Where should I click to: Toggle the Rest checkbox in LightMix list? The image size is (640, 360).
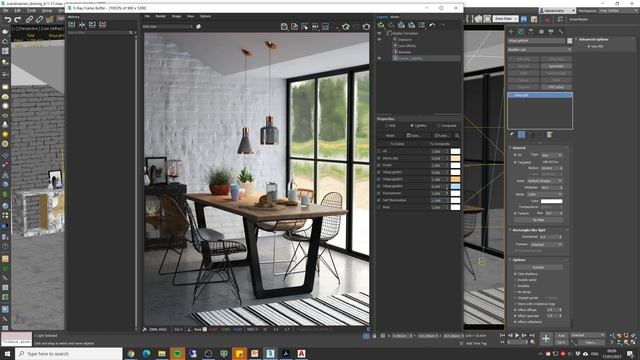379,207
